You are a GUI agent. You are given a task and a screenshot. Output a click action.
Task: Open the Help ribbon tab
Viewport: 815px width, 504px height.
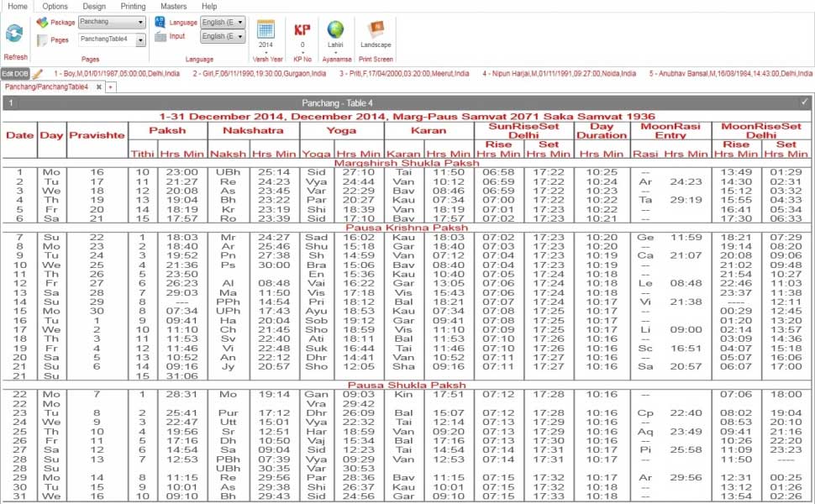coord(209,6)
